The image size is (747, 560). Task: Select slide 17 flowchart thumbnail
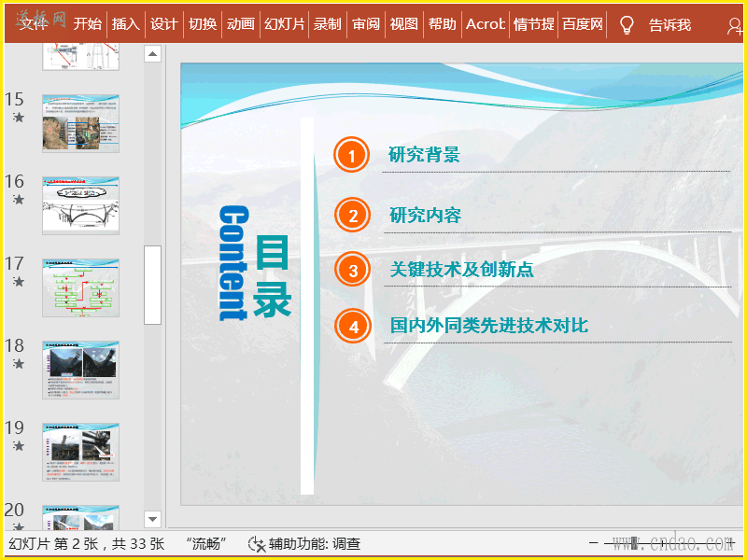point(80,287)
